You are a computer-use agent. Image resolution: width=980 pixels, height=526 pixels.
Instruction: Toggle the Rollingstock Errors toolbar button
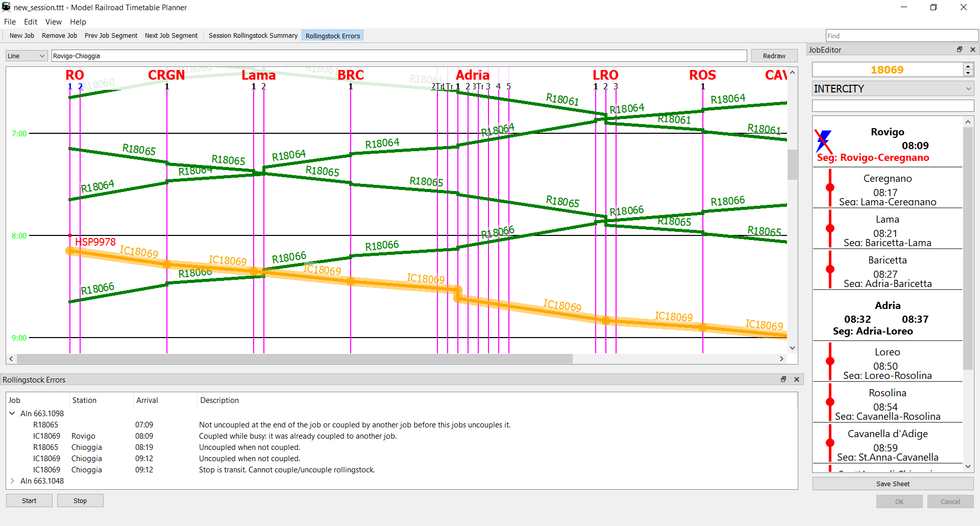(332, 36)
